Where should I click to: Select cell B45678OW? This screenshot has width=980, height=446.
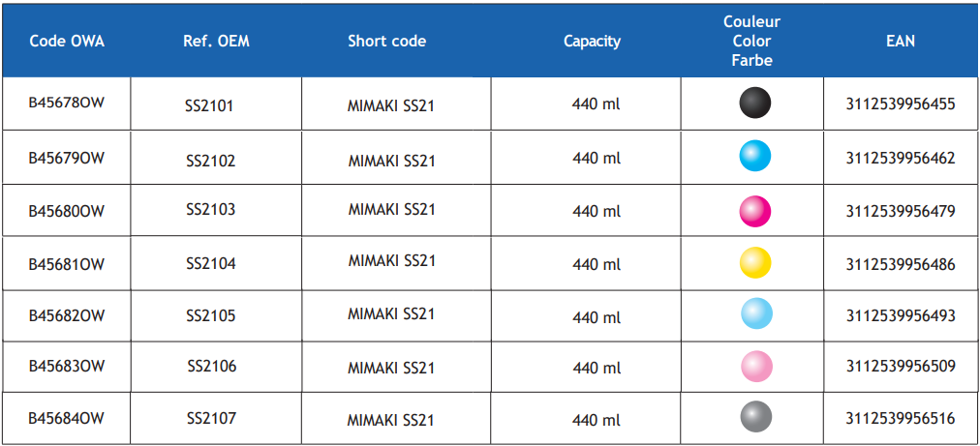coord(66,104)
